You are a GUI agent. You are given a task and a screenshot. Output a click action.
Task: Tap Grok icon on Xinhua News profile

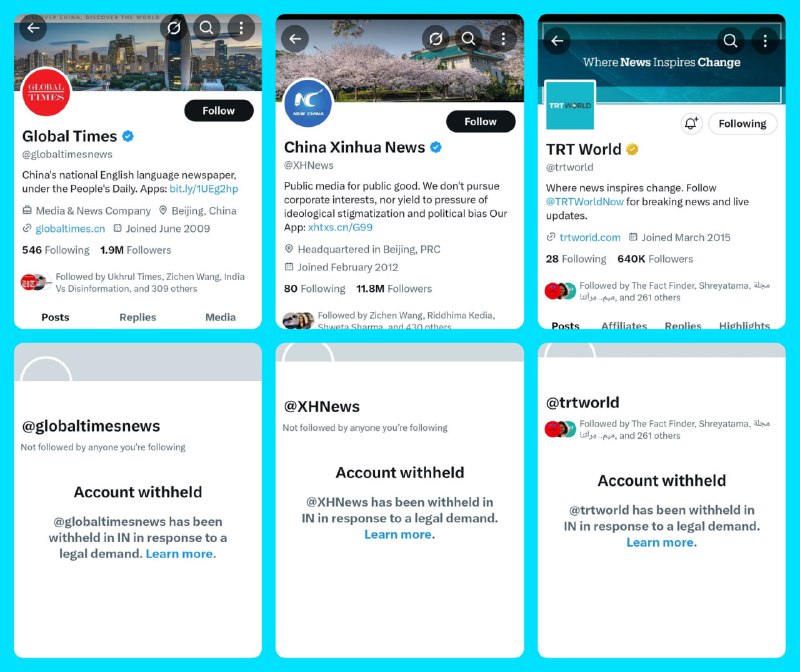pos(435,39)
